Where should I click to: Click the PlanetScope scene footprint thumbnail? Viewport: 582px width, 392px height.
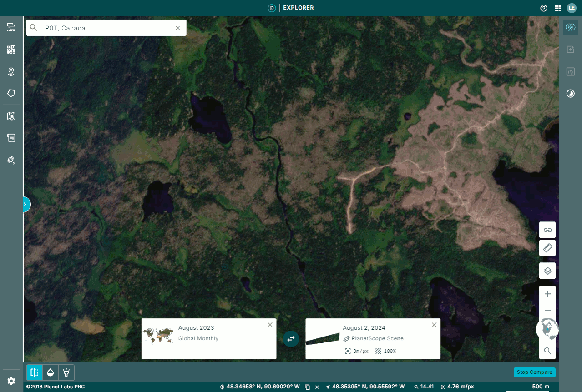(x=323, y=339)
